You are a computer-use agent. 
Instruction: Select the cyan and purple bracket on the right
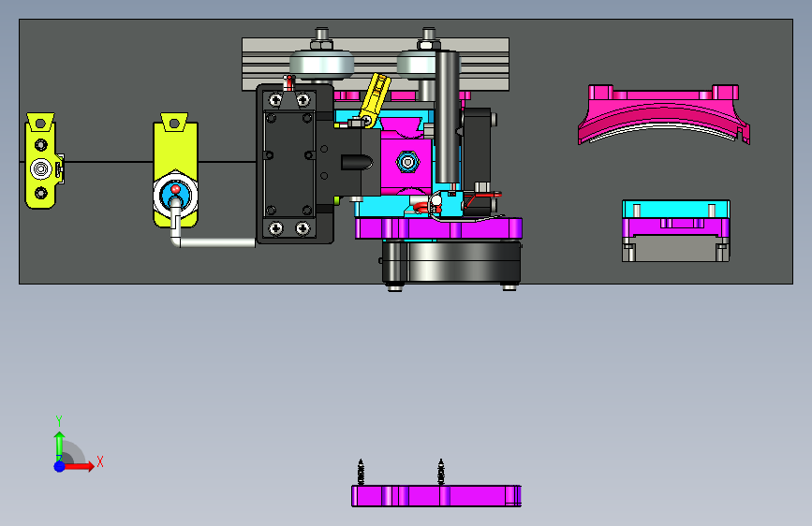(x=676, y=230)
